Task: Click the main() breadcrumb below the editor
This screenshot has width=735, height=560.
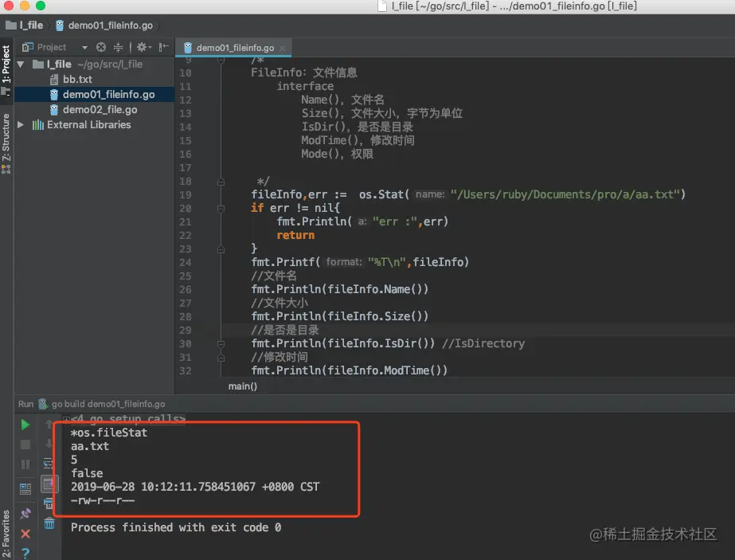Action: click(242, 386)
